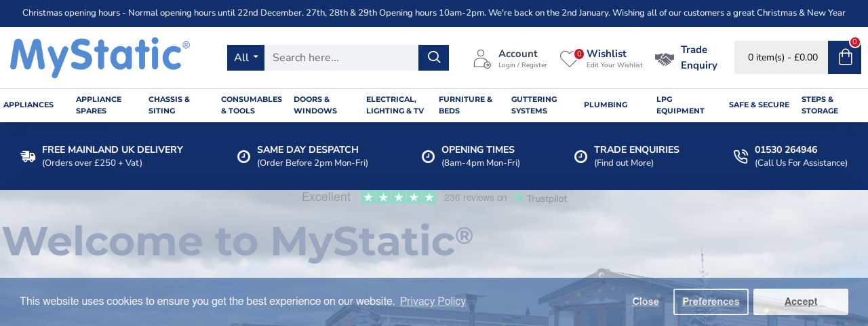Image resolution: width=868 pixels, height=326 pixels.
Task: Click the trade enquiry handshake icon
Action: coord(665,59)
